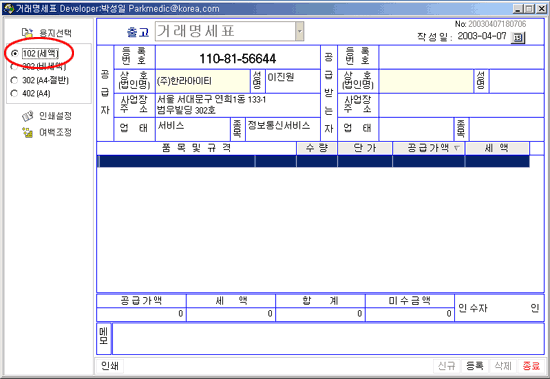Select the 402 (A4) radio option
This screenshot has width=550, height=379.
14,93
